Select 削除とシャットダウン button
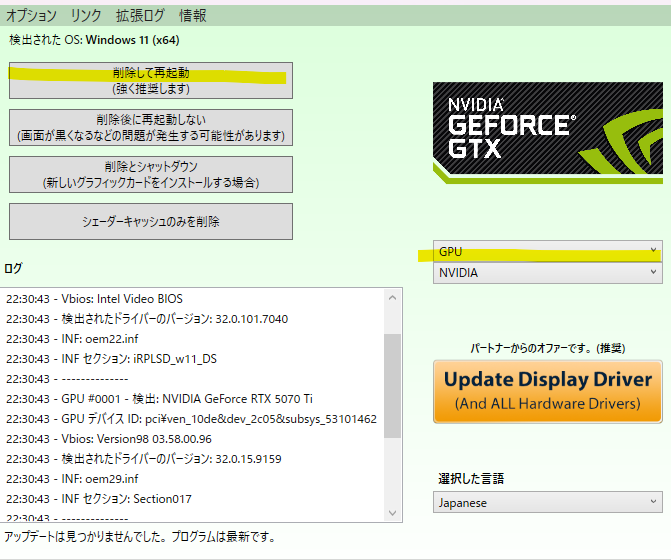The height and width of the screenshot is (560, 671). 151,174
